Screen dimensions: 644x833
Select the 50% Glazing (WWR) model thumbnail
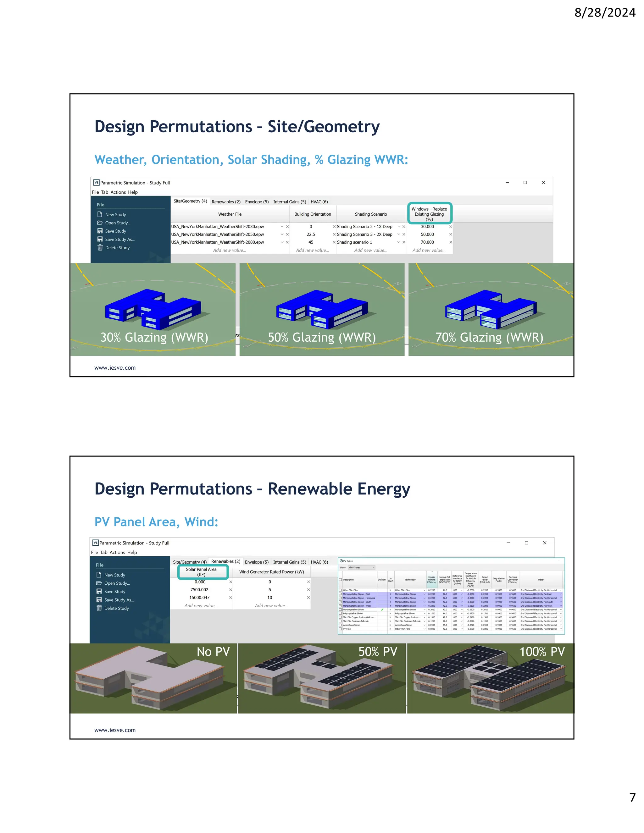pyautogui.click(x=322, y=309)
